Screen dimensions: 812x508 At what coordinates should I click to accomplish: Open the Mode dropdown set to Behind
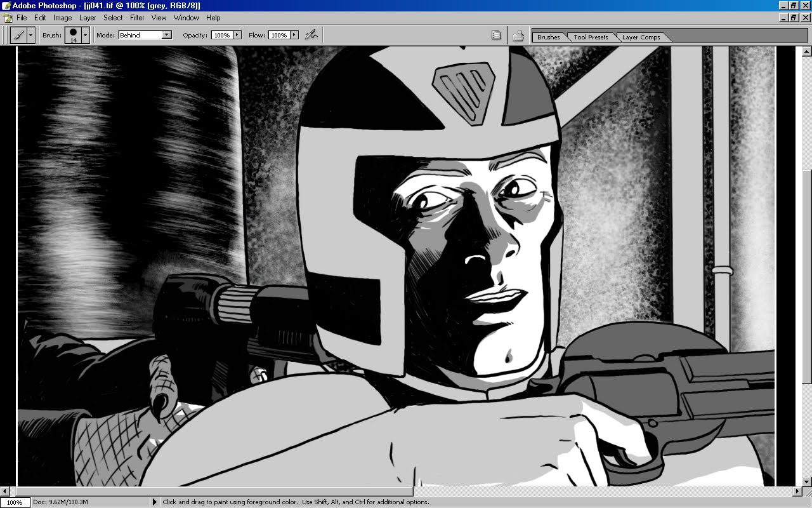(x=145, y=35)
